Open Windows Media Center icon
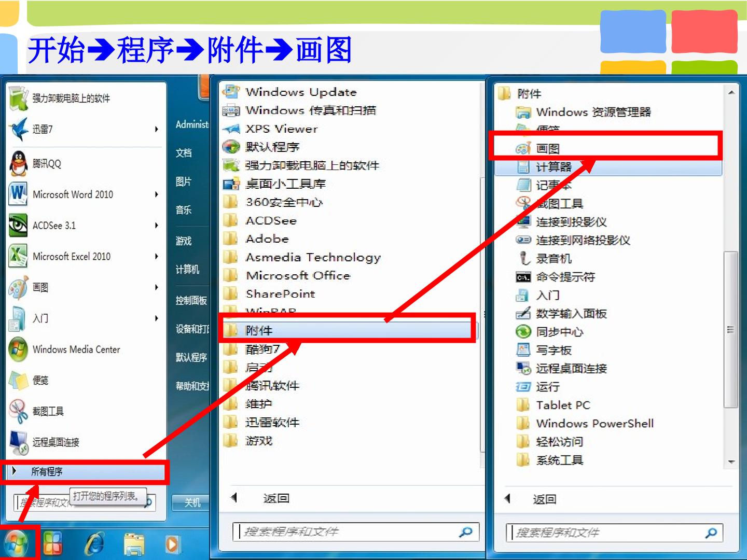 click(x=18, y=349)
